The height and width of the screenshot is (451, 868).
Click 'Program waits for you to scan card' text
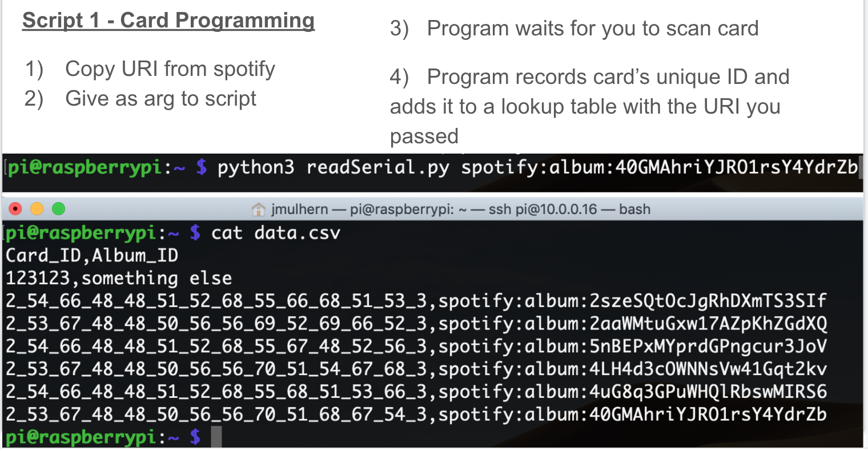(593, 29)
